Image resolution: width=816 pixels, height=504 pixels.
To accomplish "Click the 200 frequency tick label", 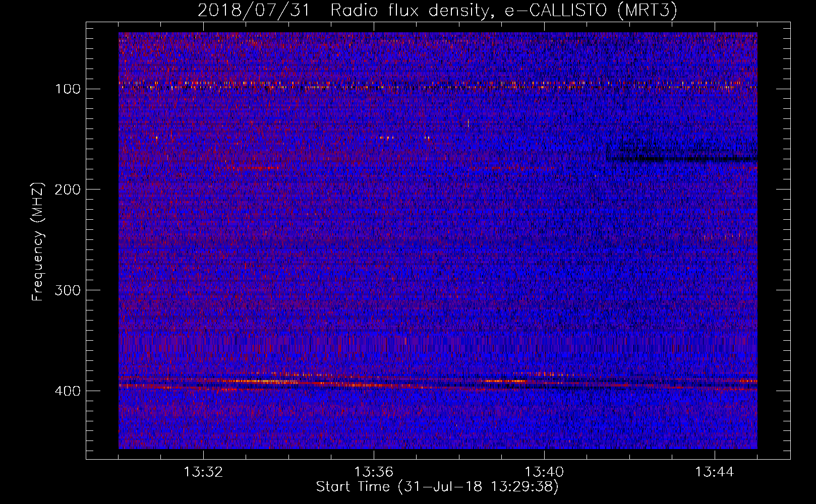I will [x=68, y=190].
